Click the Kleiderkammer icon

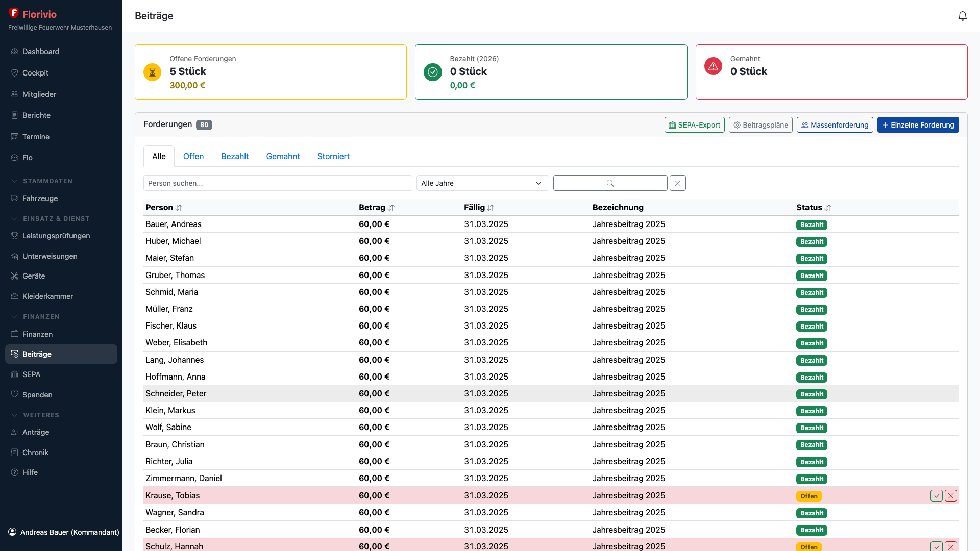click(14, 296)
